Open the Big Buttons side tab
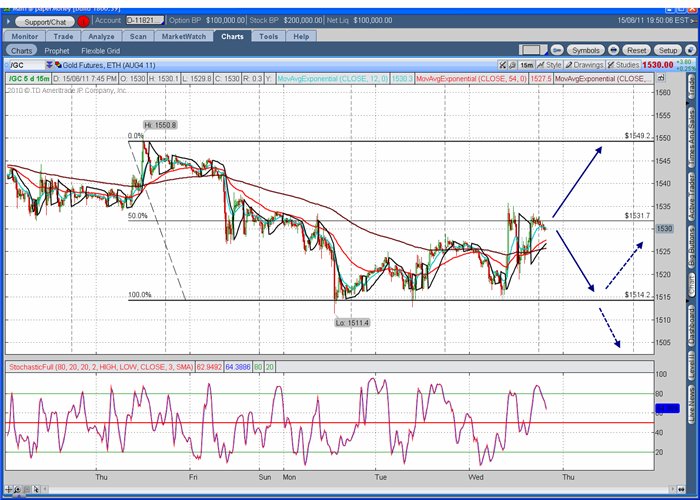Screen dimensions: 700x500 692,246
